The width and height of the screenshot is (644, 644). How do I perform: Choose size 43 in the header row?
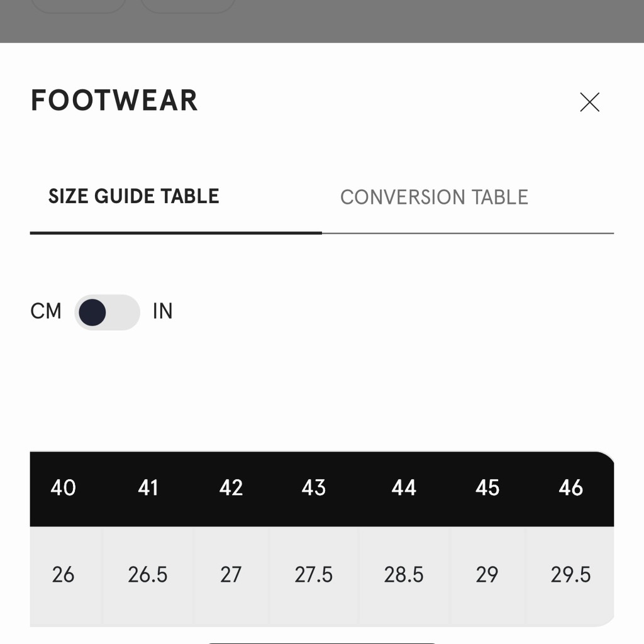click(x=314, y=488)
